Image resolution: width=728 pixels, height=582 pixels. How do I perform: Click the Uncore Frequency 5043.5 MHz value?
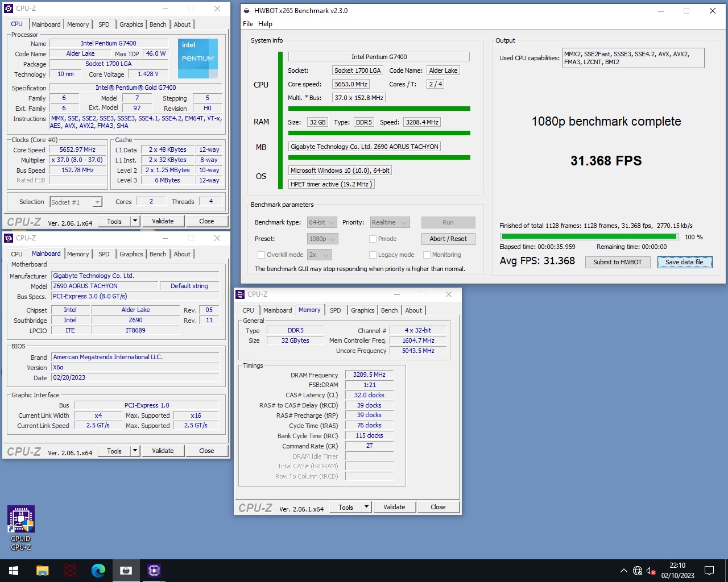[418, 351]
